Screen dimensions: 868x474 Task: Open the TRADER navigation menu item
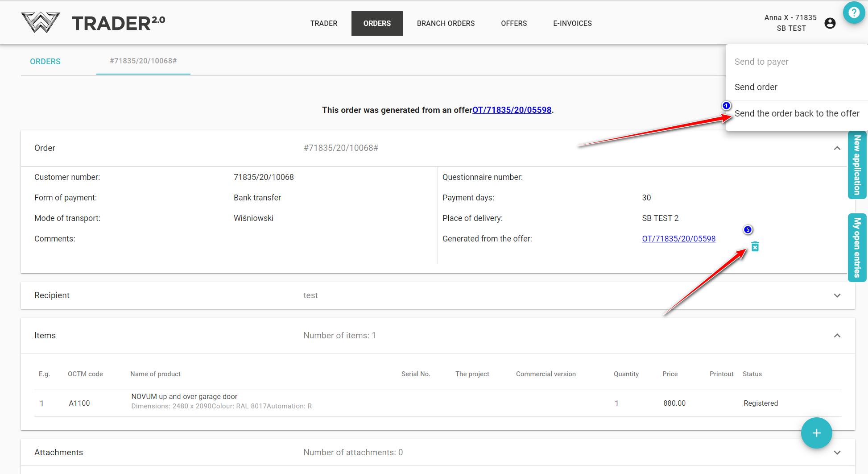[x=323, y=23]
